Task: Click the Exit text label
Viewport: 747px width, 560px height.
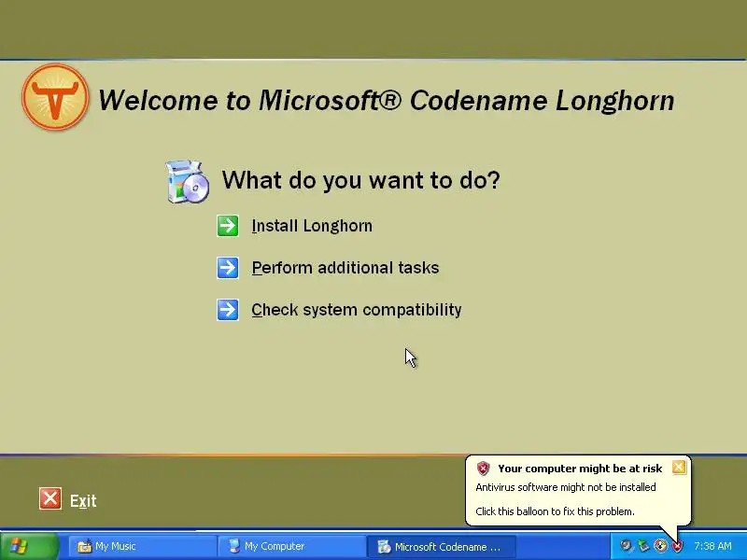Action: pos(83,501)
